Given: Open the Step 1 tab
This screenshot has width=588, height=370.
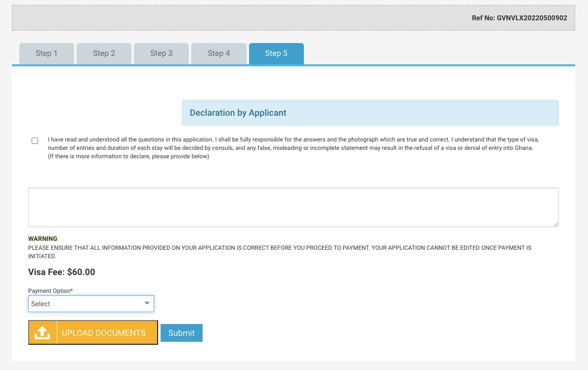Looking at the screenshot, I should (46, 53).
